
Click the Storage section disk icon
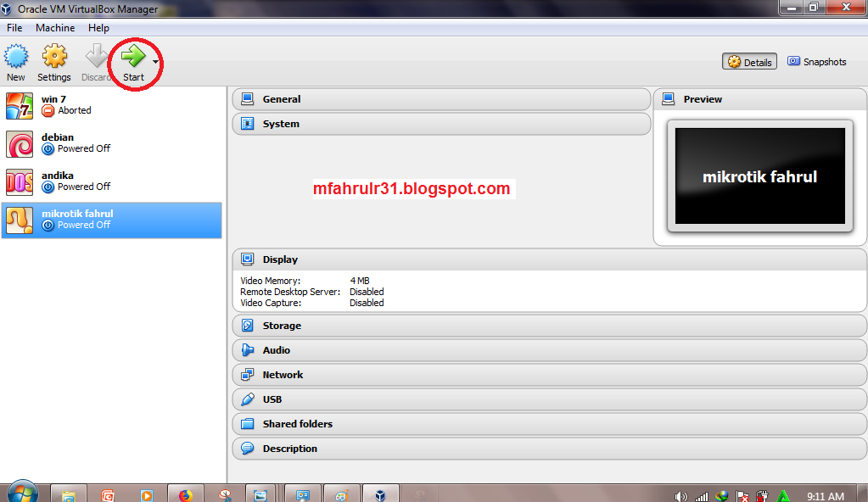248,326
